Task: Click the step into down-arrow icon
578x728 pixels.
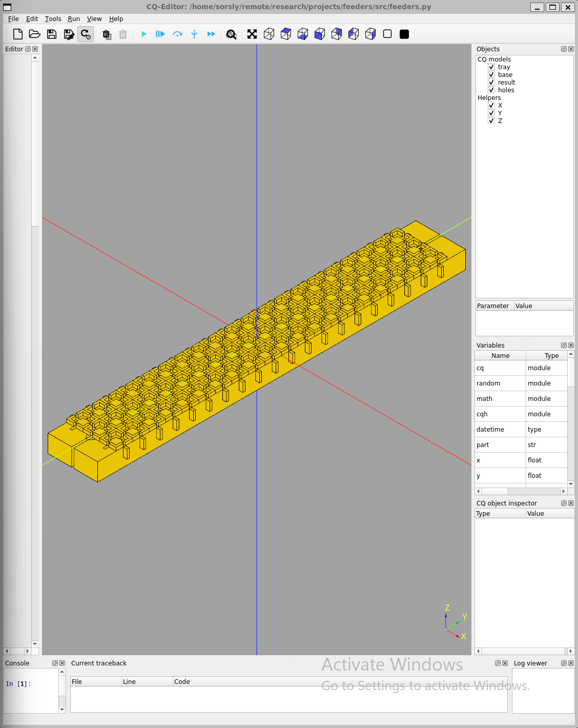Action: click(x=194, y=34)
